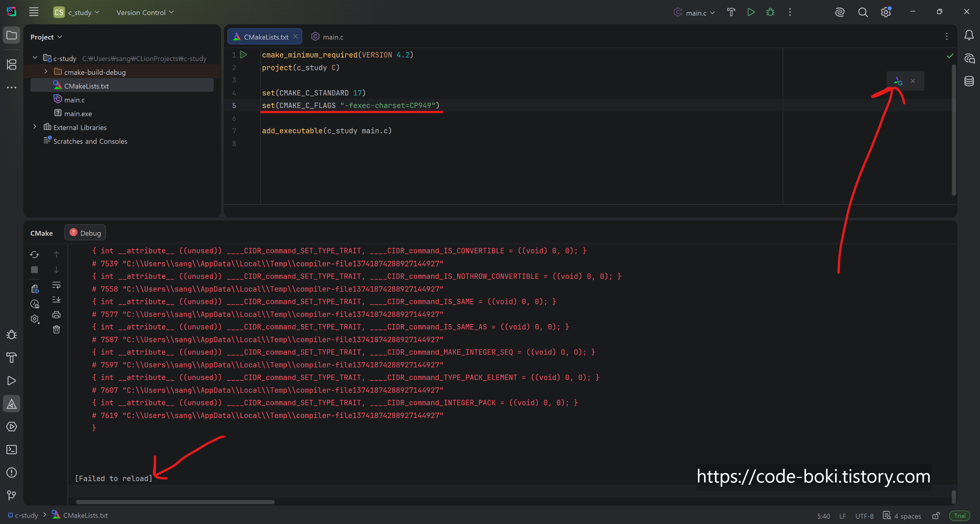Image resolution: width=980 pixels, height=524 pixels.
Task: Open the Structure tool window
Action: tap(11, 64)
